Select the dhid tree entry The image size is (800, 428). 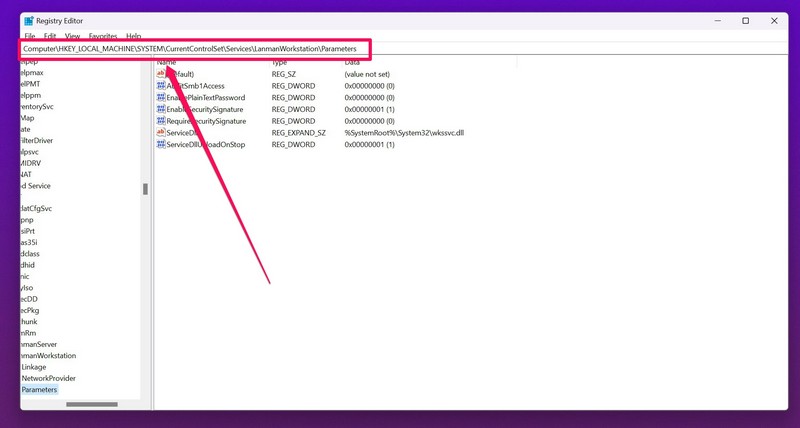tap(28, 265)
